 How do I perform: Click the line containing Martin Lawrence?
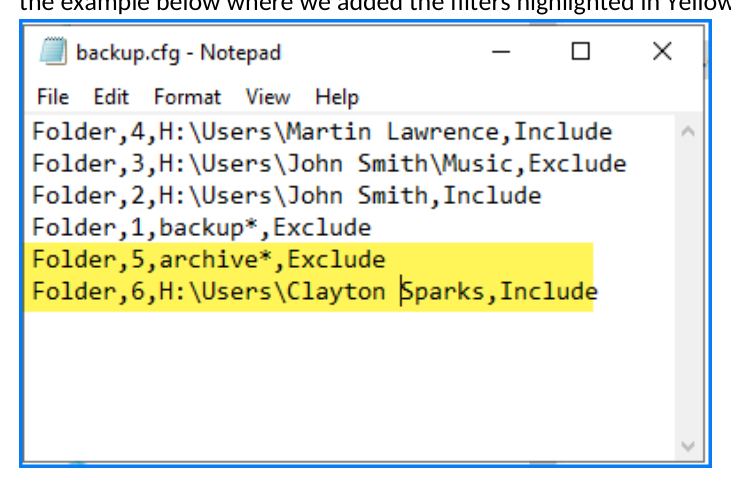(x=322, y=132)
